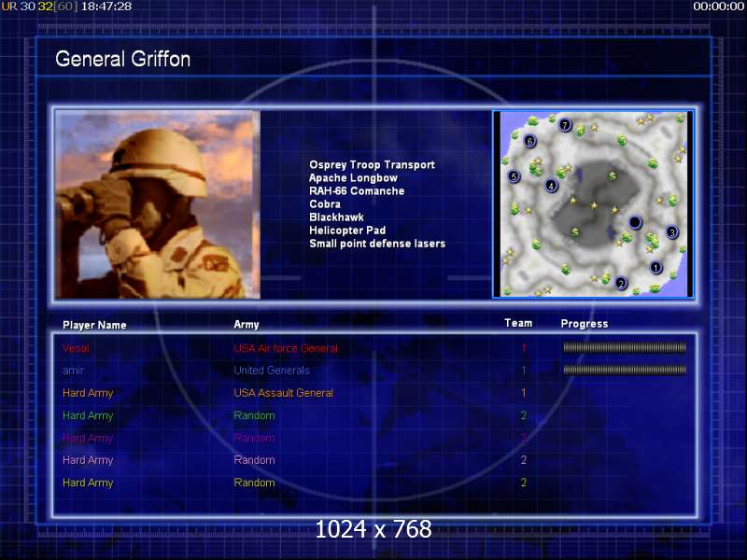Screen dimensions: 747x560
Task: Click amir's loading progress bar
Action: 625,370
